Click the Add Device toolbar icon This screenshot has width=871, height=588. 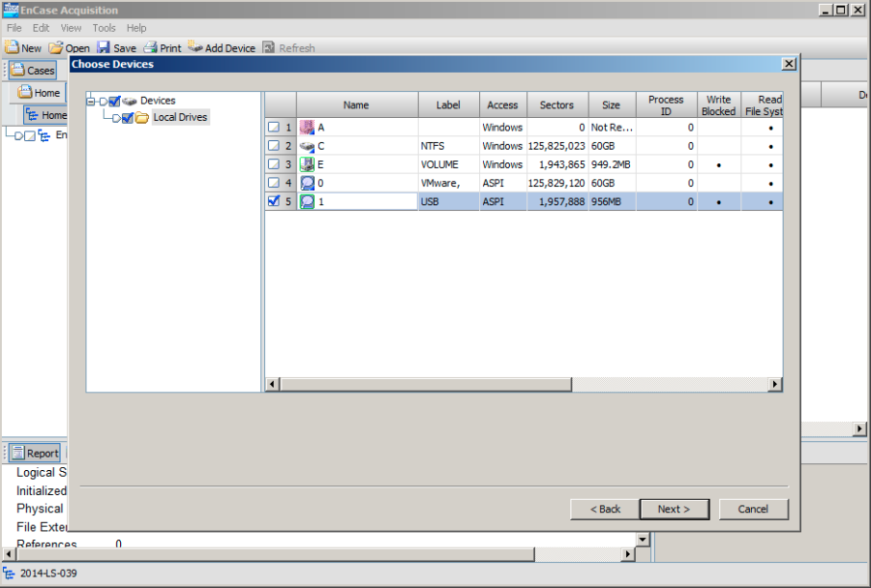pos(195,47)
